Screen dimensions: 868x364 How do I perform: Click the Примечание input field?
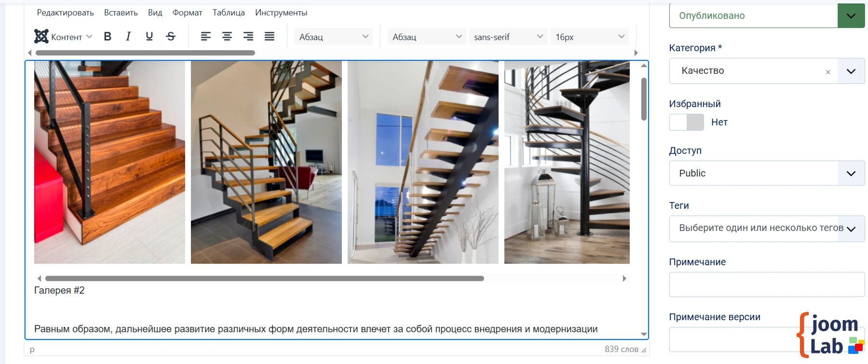(x=767, y=284)
